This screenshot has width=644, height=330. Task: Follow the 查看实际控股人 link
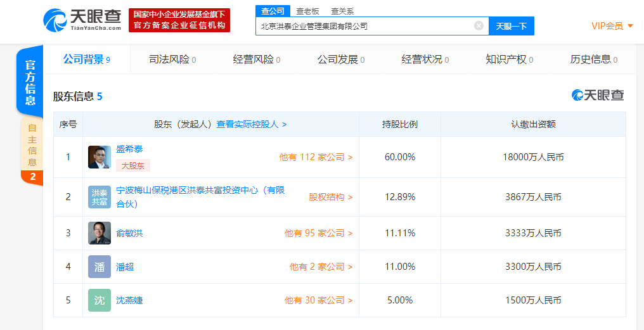[x=252, y=125]
